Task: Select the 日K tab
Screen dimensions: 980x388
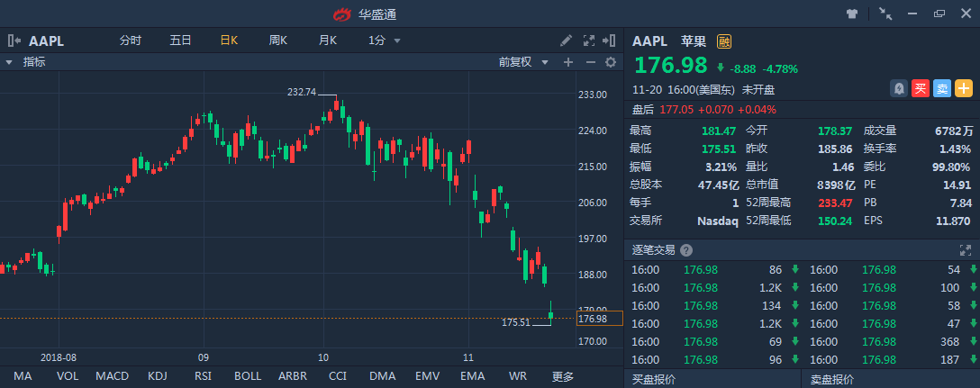Action: (229, 41)
